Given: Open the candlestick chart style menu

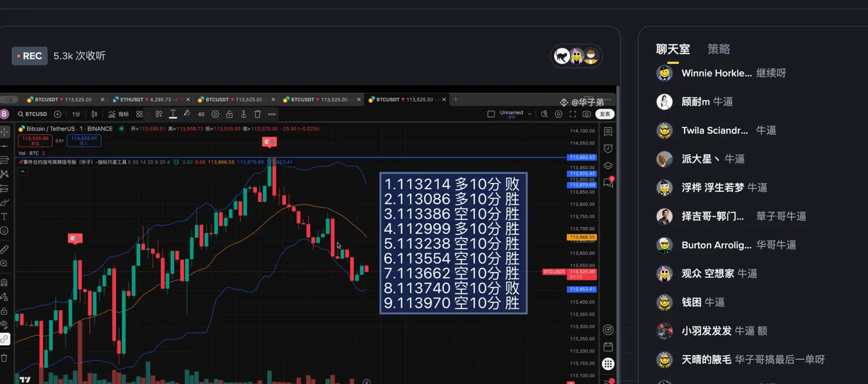Looking at the screenshot, I should tap(94, 114).
